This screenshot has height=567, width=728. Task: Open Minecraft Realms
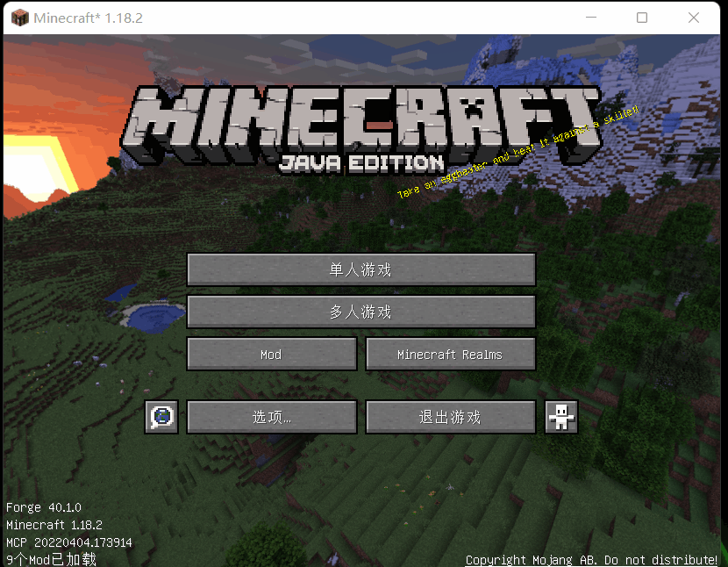point(450,354)
